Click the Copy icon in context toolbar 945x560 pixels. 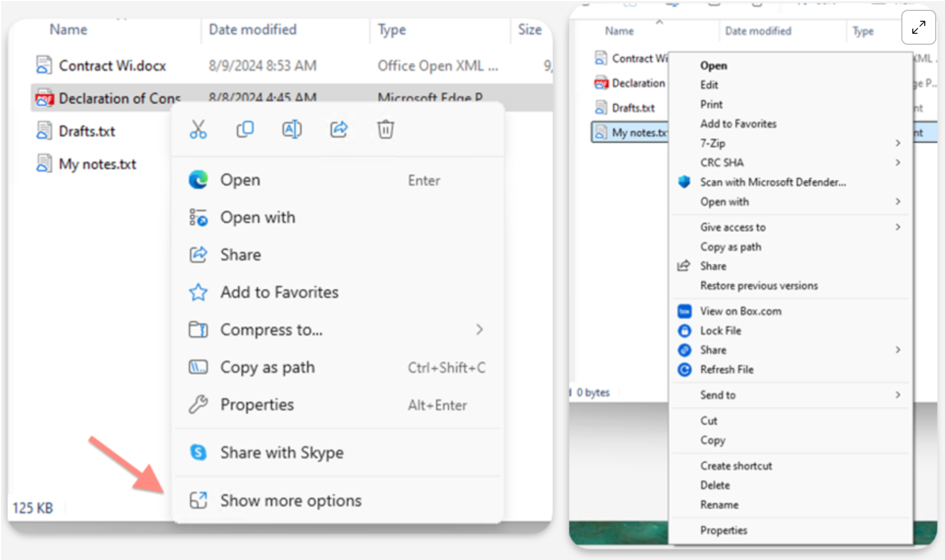tap(245, 129)
